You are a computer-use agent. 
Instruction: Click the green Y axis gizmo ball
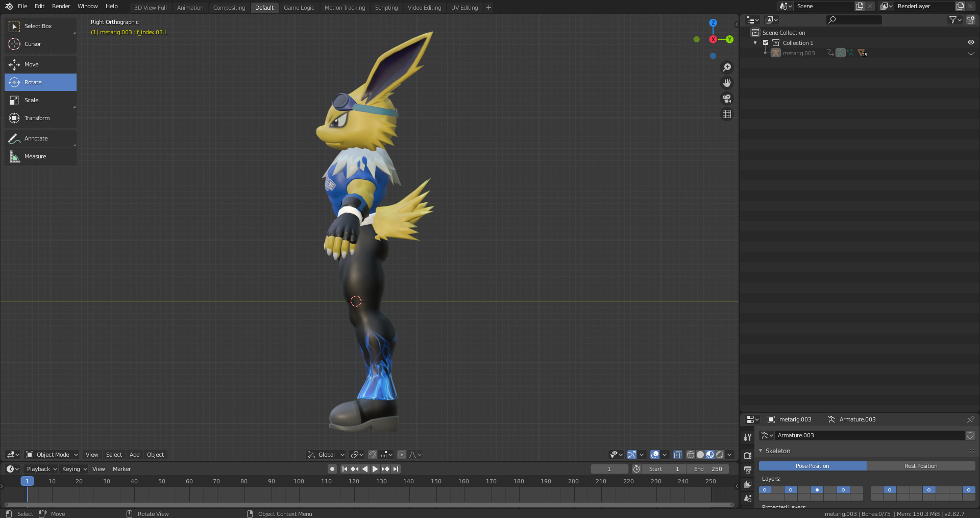[x=730, y=39]
